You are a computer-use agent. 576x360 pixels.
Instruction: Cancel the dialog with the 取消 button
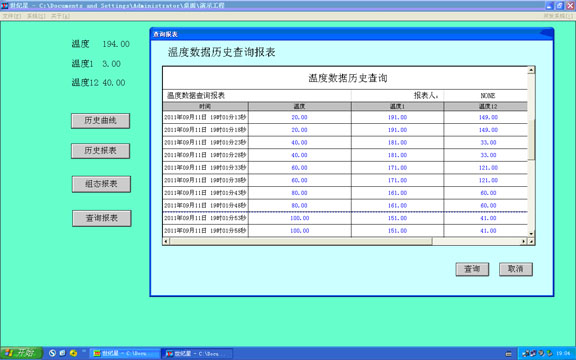pos(515,269)
